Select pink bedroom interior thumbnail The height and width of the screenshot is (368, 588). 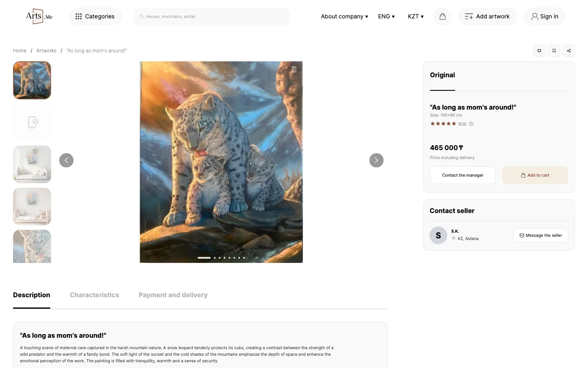pos(32,206)
